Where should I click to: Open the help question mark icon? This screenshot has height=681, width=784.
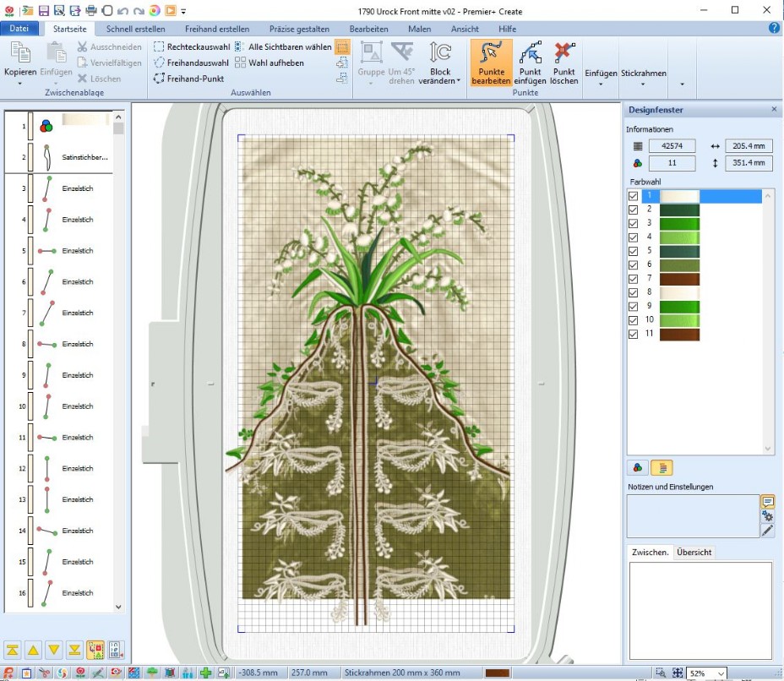coord(774,28)
